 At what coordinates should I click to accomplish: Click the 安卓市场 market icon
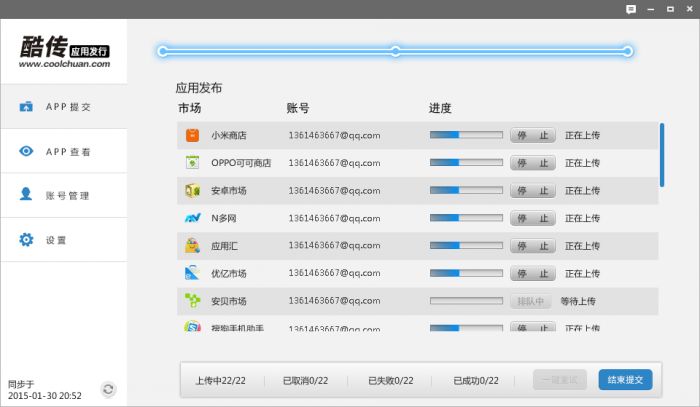192,190
